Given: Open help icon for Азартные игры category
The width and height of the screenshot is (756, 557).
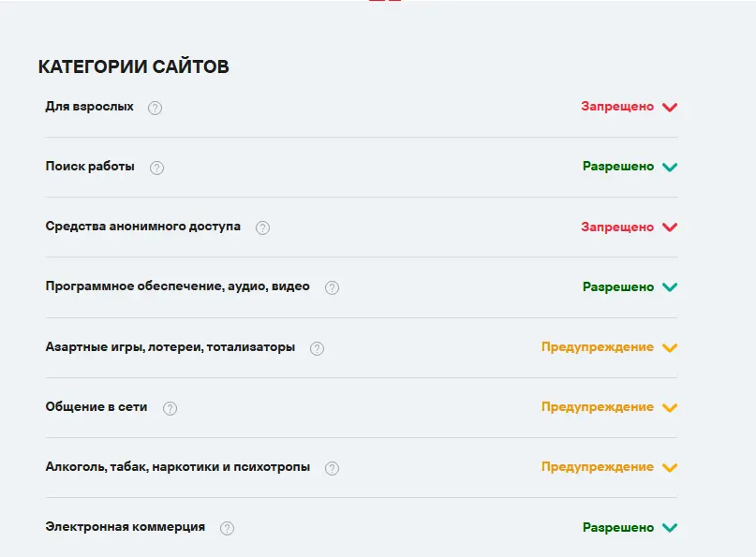Looking at the screenshot, I should (x=318, y=348).
